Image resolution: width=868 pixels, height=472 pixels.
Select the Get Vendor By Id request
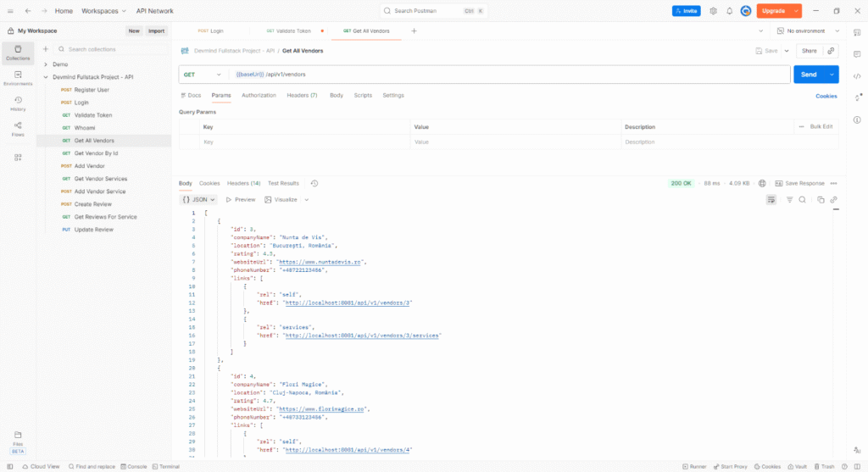pos(96,153)
